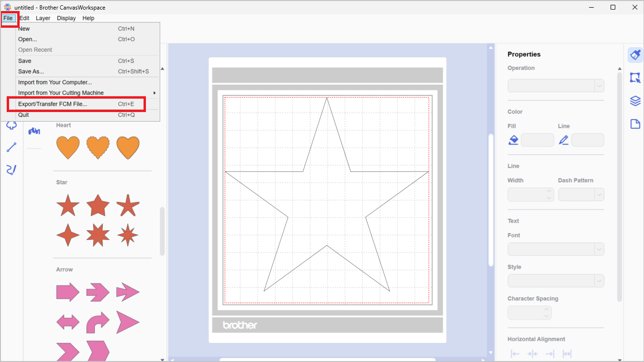644x362 pixels.
Task: Click the Line Width stepper field
Action: pos(531,195)
